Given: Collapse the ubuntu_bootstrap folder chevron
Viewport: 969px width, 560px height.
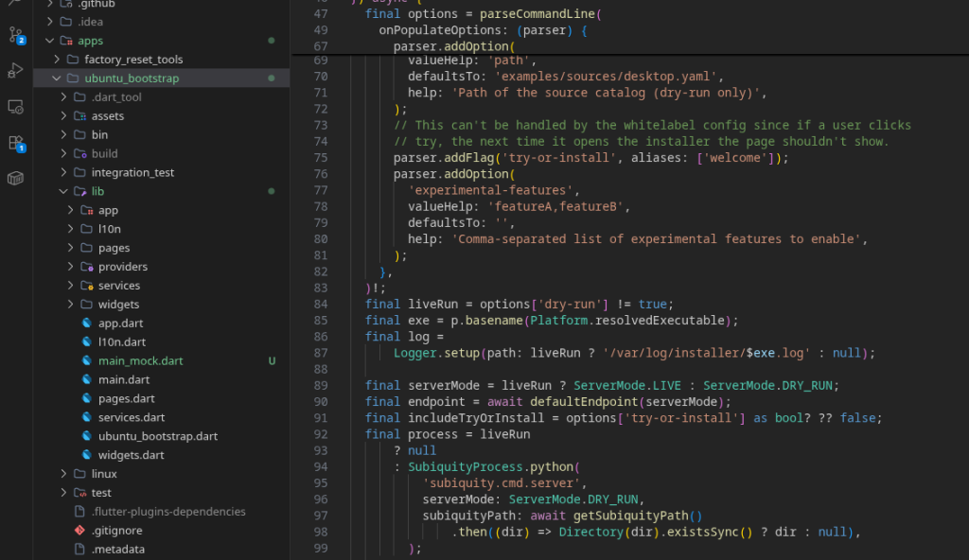Looking at the screenshot, I should point(56,79).
